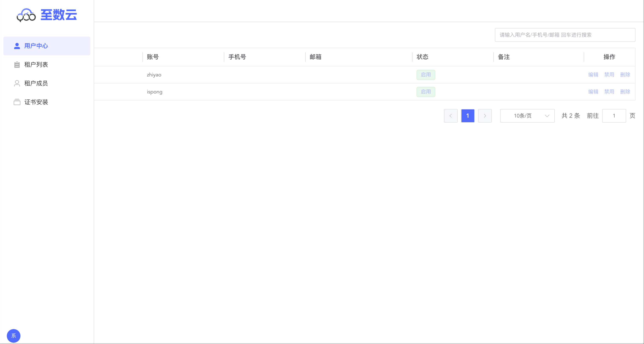Click the 前往 page number input
The width and height of the screenshot is (644, 344).
614,116
